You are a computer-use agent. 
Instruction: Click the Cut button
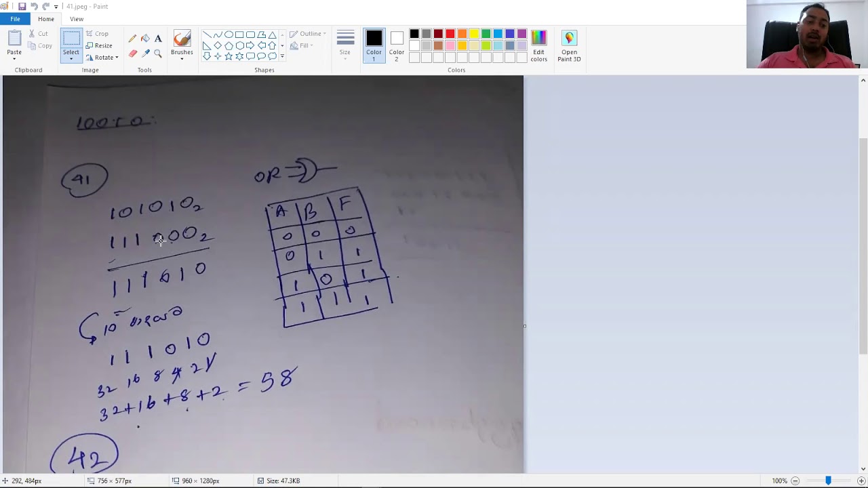39,33
